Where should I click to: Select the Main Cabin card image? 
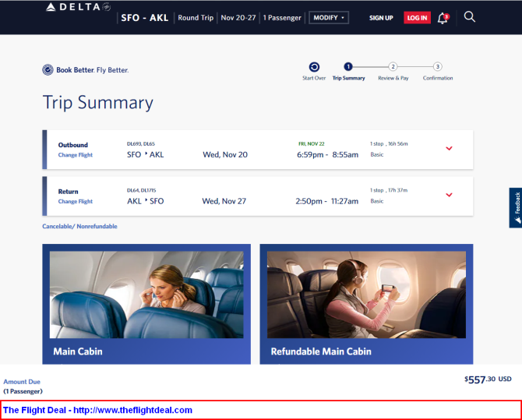tap(146, 295)
